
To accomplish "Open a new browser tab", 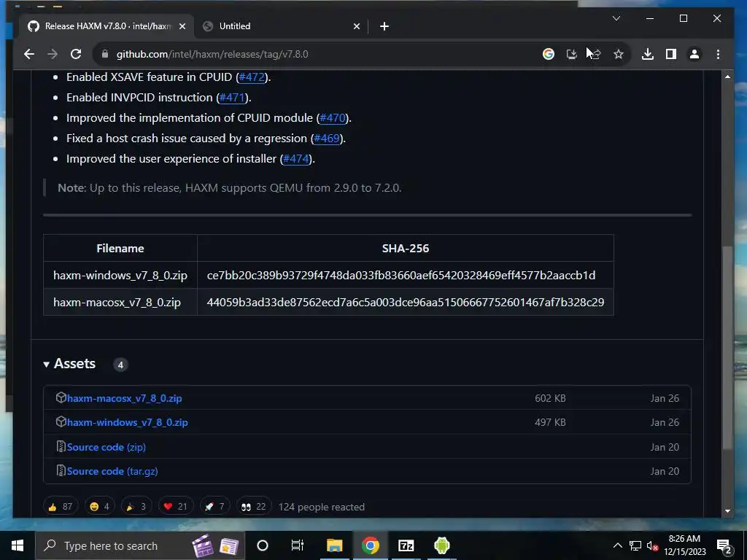I will click(x=384, y=26).
